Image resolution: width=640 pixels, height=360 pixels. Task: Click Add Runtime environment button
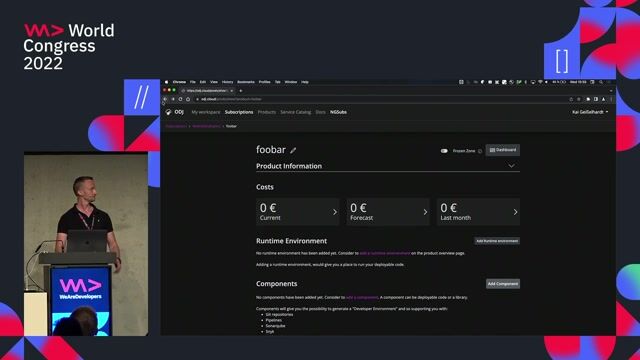coord(497,241)
